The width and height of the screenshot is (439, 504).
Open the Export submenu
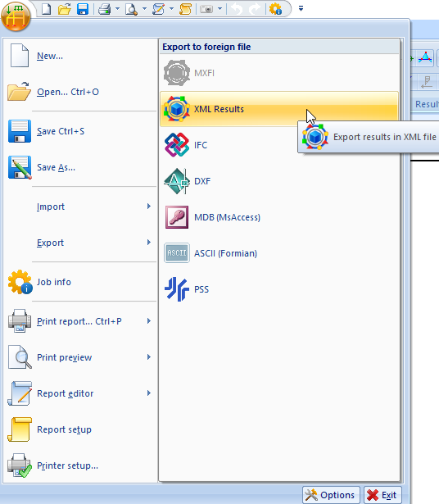click(x=79, y=243)
